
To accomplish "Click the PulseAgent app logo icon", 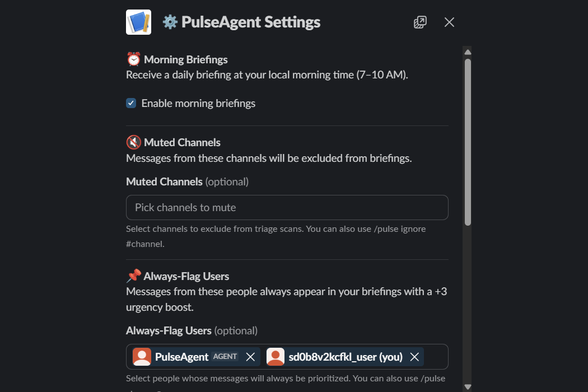I will point(138,22).
